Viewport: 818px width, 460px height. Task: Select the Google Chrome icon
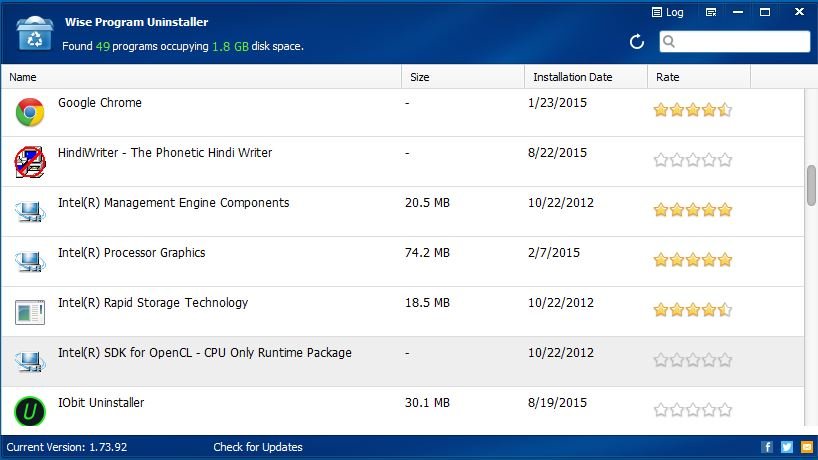[30, 112]
